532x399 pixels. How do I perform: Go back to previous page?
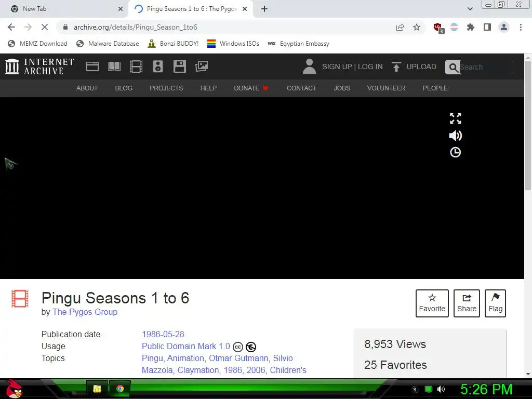(x=11, y=27)
